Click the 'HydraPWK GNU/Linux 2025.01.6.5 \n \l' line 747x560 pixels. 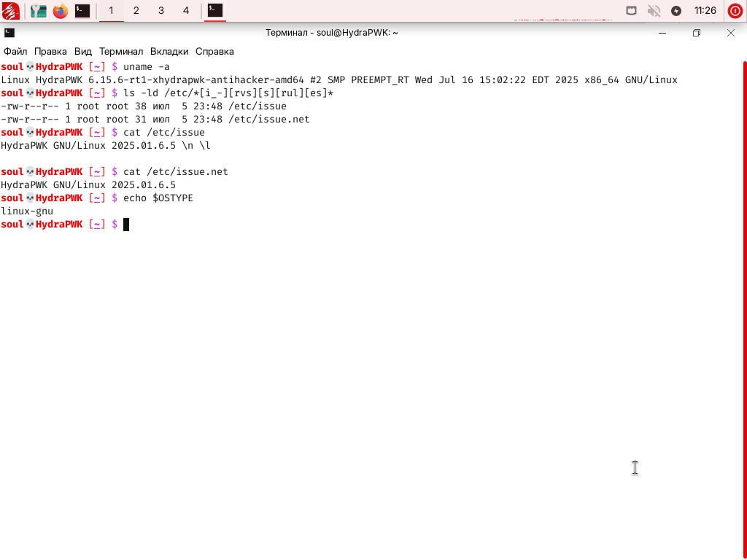tap(106, 146)
